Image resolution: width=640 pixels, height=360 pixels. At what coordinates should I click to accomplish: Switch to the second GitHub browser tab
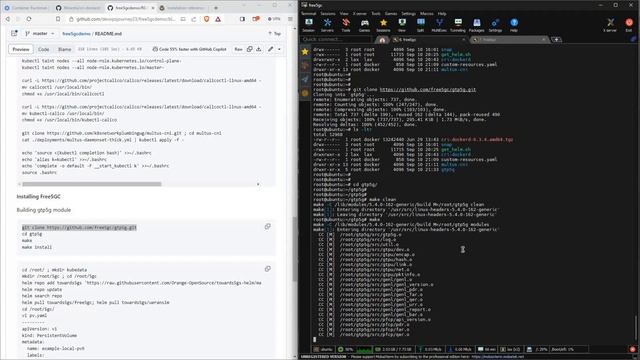click(78, 8)
